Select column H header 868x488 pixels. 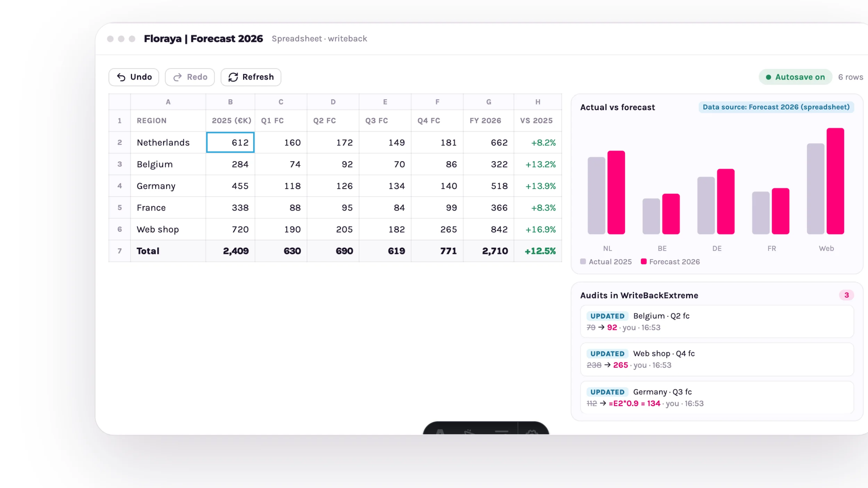537,102
